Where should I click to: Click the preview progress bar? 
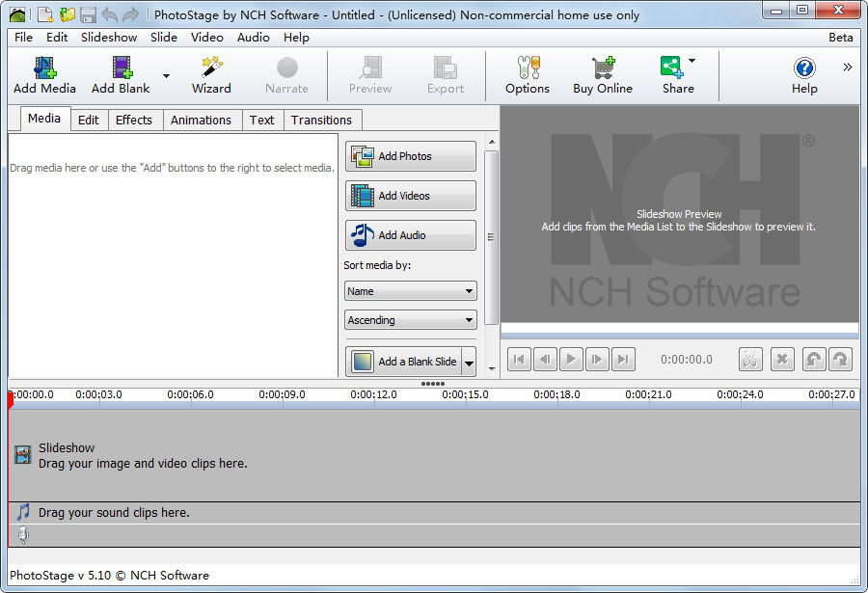680,336
